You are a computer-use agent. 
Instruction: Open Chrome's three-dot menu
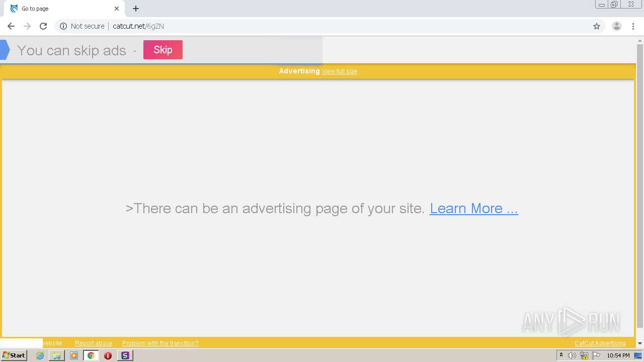633,26
